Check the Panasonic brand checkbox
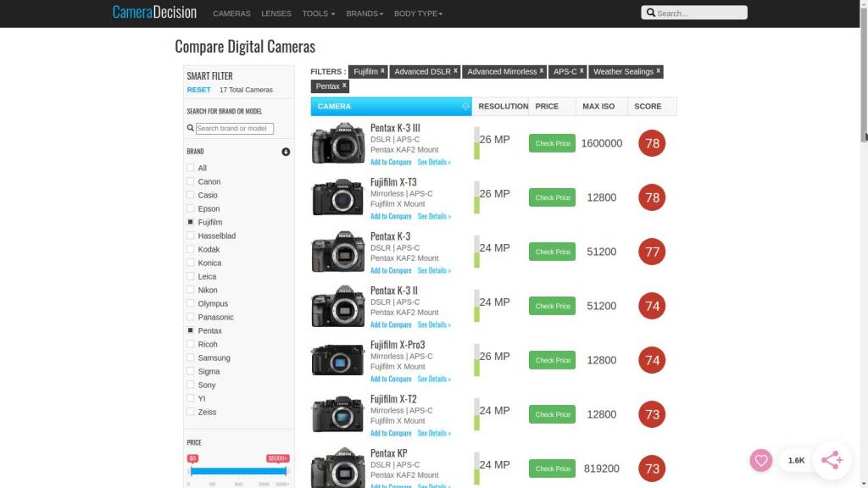Image resolution: width=868 pixels, height=488 pixels. pos(191,317)
